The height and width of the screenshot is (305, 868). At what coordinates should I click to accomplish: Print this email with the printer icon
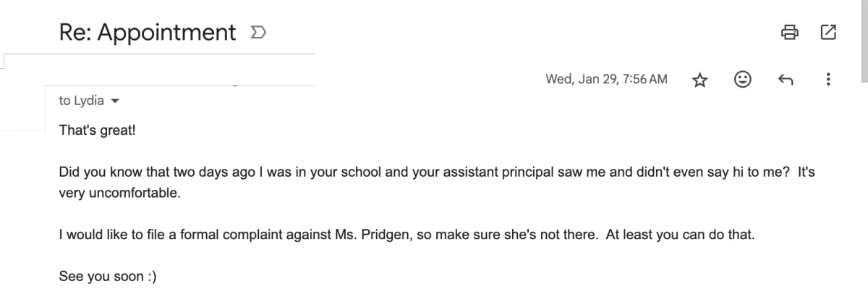click(x=789, y=33)
